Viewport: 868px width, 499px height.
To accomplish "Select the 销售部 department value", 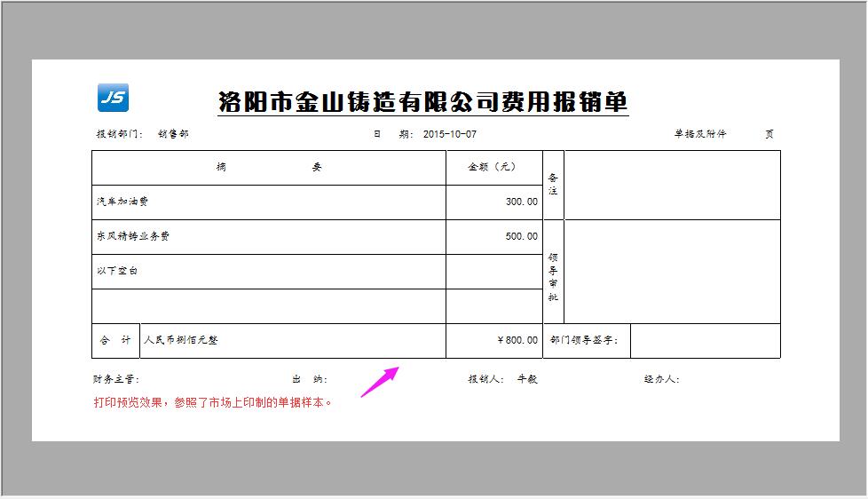I will pyautogui.click(x=173, y=134).
